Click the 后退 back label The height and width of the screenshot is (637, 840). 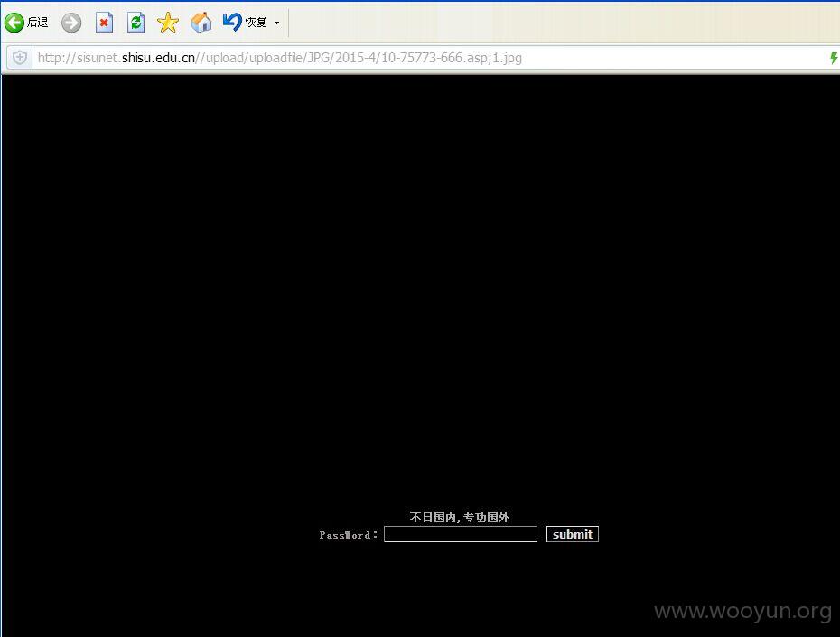[x=38, y=23]
